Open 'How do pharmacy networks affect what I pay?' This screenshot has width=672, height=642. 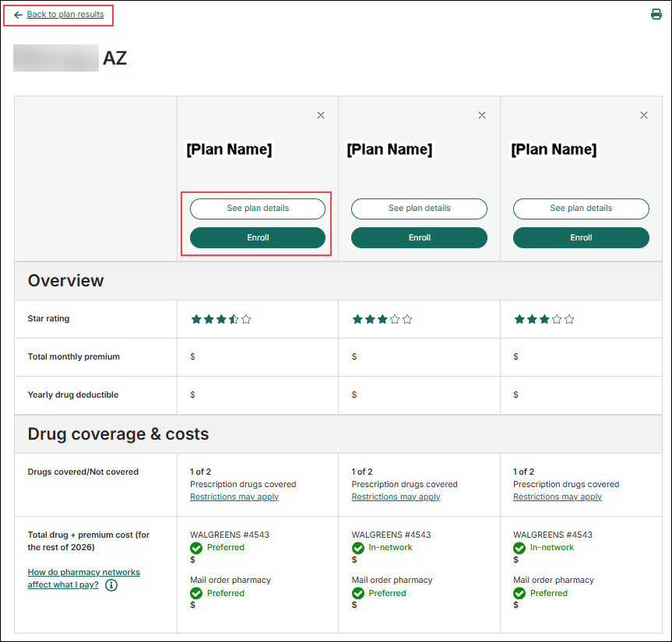(83, 579)
